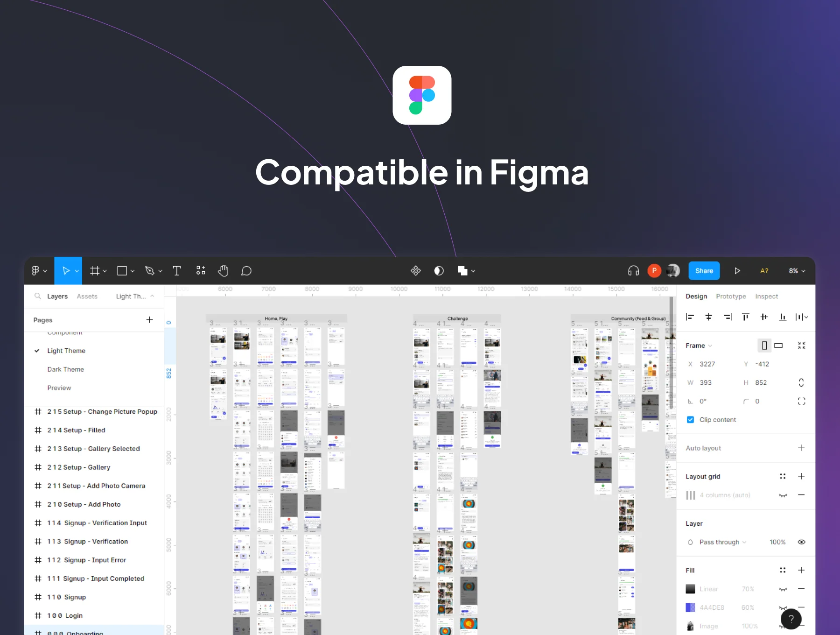Add Auto layout with plus button
Screen dimensions: 840x635
(801, 448)
